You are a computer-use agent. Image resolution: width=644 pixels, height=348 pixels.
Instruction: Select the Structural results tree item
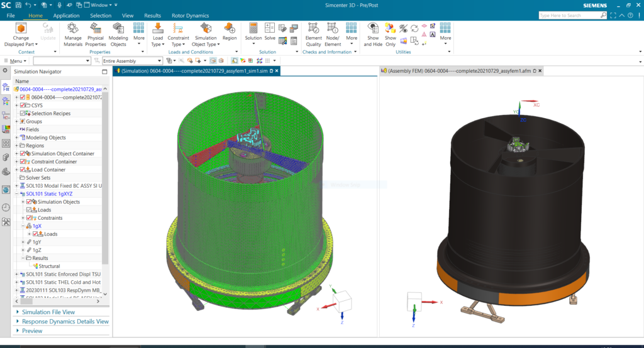50,266
